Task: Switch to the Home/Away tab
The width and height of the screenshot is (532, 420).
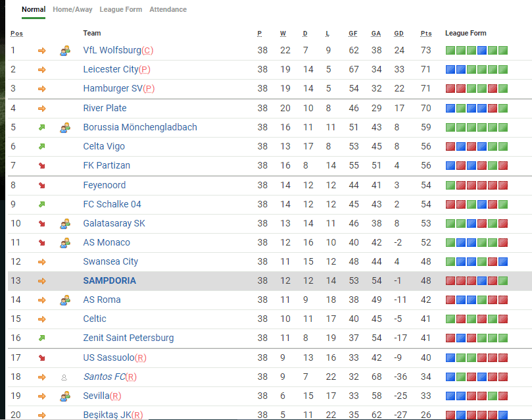Action: coord(72,9)
